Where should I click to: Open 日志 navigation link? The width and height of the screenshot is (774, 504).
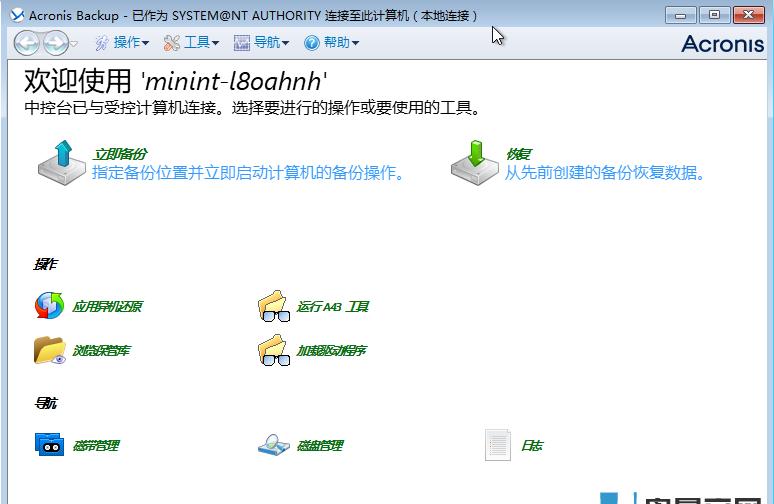(532, 446)
